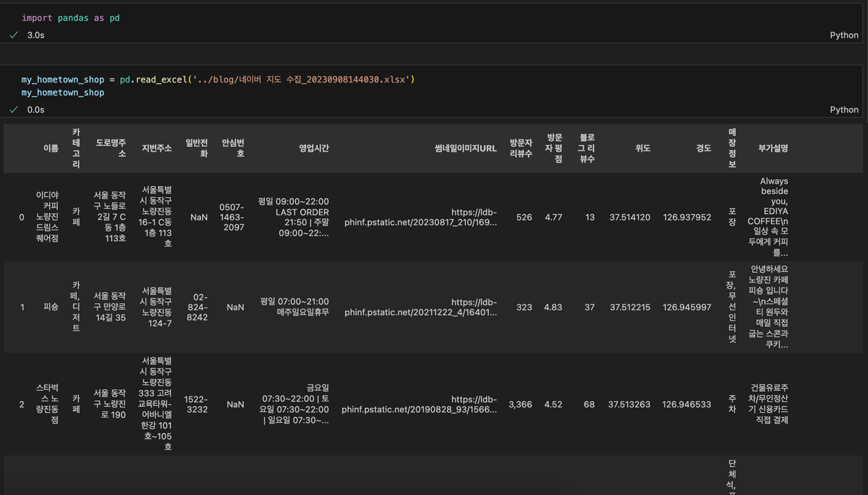Select the 도로명주소 column header
The image size is (868, 495).
[111, 148]
